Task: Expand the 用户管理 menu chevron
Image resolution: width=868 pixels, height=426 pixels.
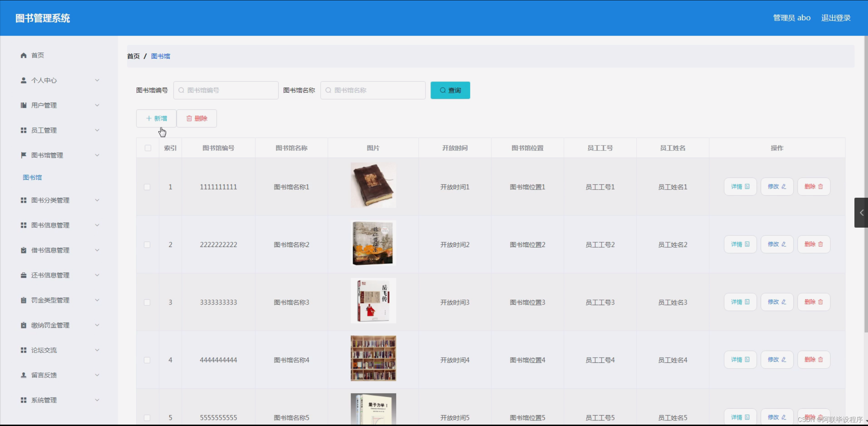Action: [97, 105]
